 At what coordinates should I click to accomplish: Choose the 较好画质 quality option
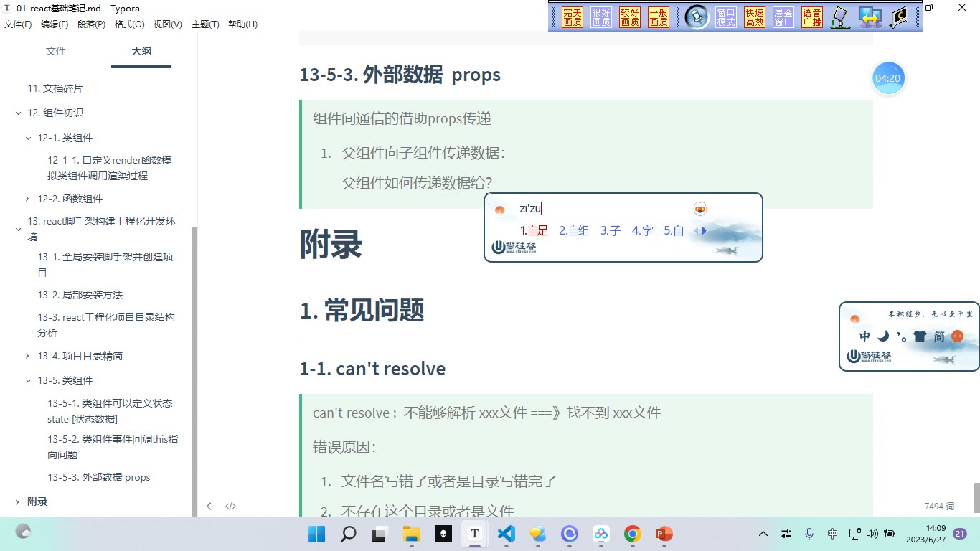(630, 17)
